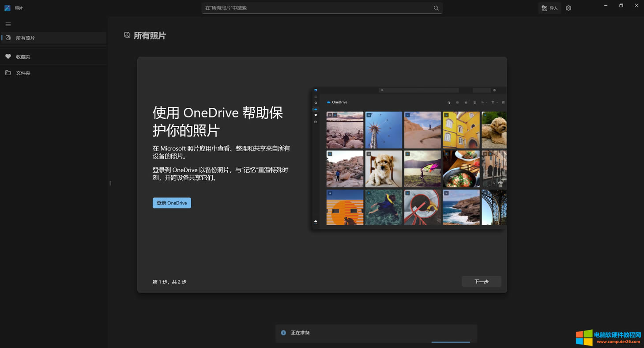Click 下一步 next button
This screenshot has width=644, height=348.
pyautogui.click(x=482, y=281)
